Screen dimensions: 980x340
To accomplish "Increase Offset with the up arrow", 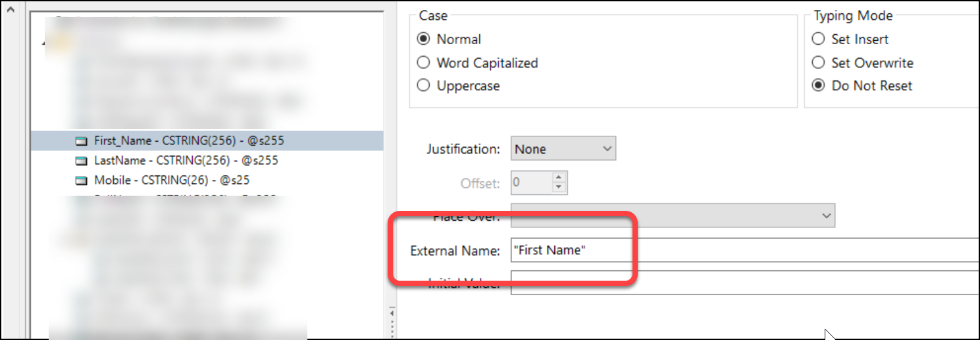I will 559,178.
